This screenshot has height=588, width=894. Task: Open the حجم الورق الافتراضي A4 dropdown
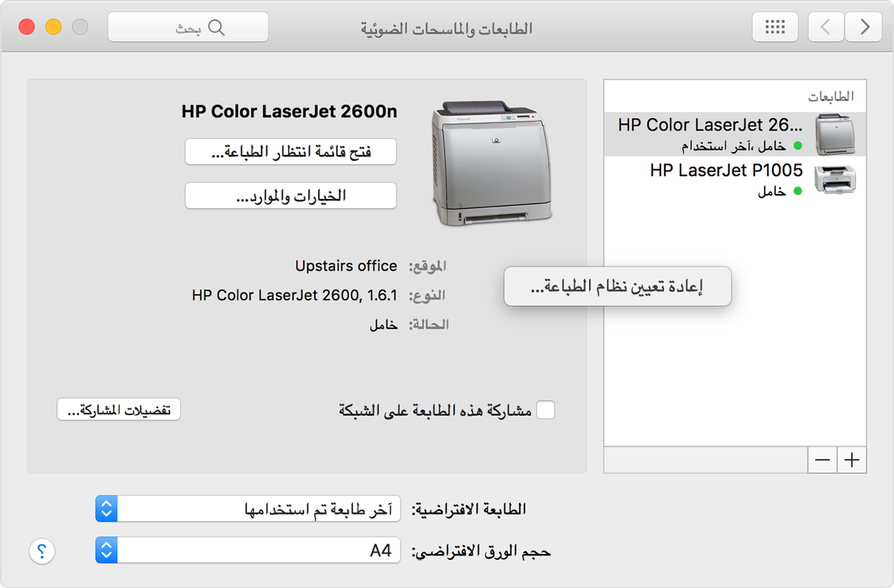click(x=248, y=550)
